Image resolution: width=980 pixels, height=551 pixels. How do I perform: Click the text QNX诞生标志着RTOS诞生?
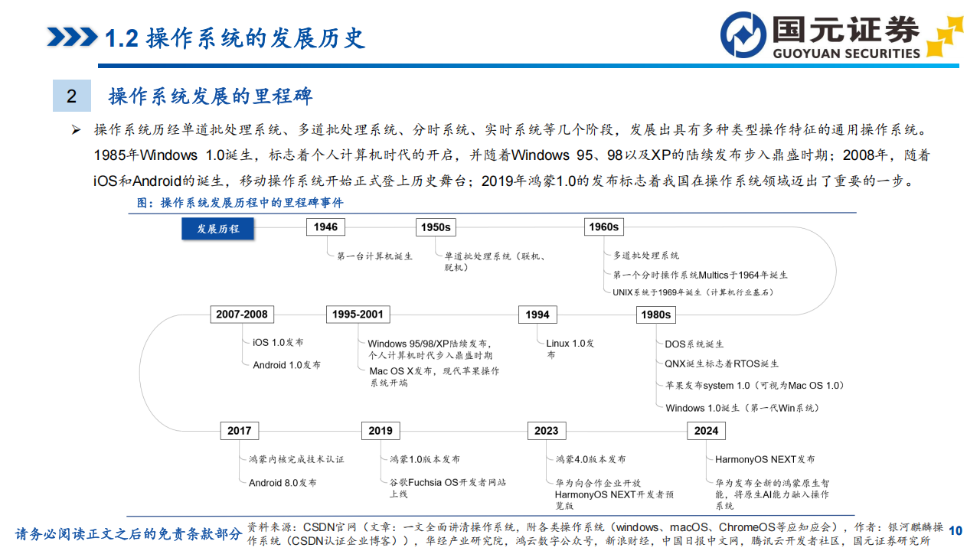tap(722, 364)
